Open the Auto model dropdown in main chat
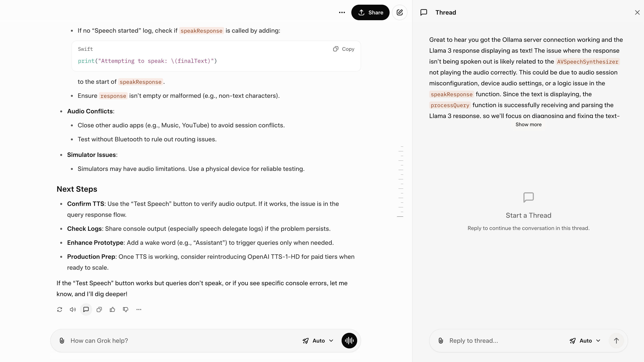Viewport: 644px width, 362px height. pos(318,340)
